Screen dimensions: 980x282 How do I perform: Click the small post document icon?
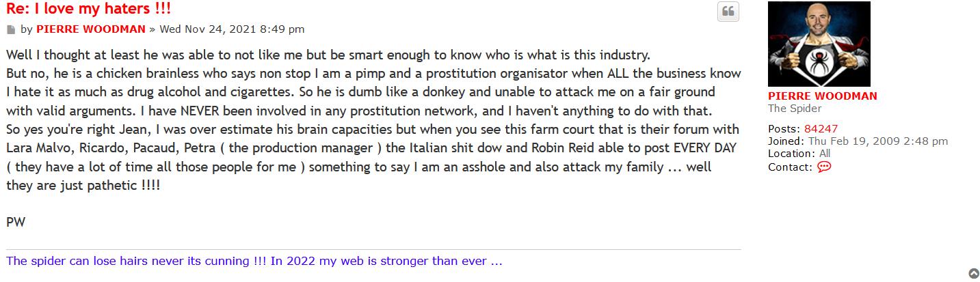point(11,29)
